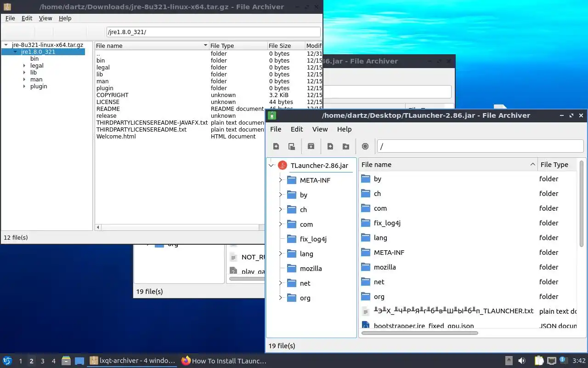Click the network icon in system tray
This screenshot has height=368, width=588.
tap(551, 361)
